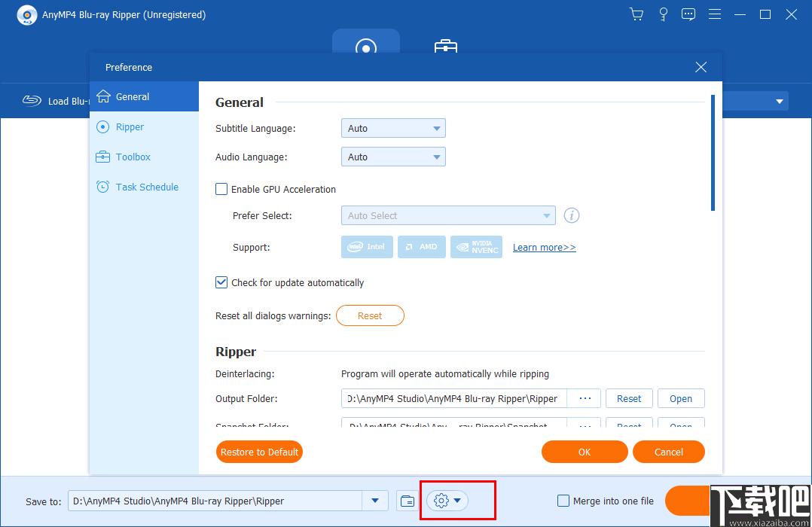Click the Preference dialog vertical scrollbar
The height and width of the screenshot is (527, 812).
click(x=713, y=153)
